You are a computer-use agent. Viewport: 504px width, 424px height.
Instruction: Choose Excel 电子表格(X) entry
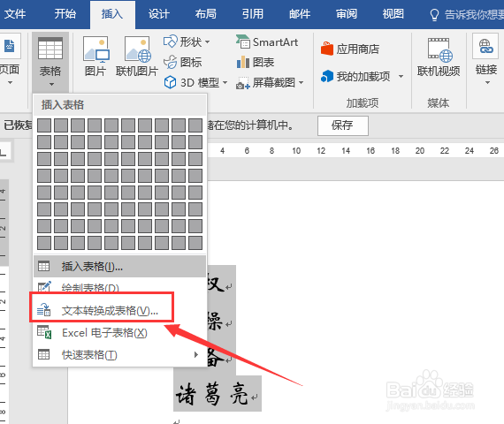(x=119, y=333)
